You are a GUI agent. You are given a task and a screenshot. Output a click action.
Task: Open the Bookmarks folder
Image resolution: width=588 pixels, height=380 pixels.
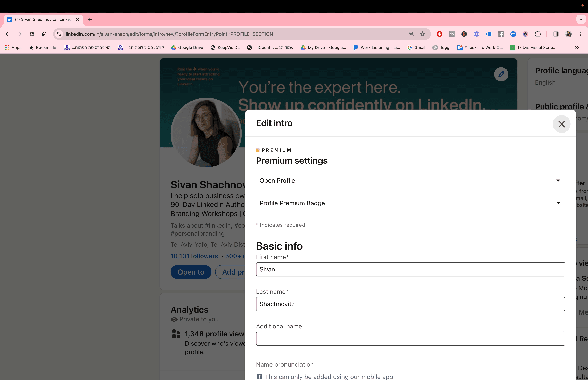[43, 48]
